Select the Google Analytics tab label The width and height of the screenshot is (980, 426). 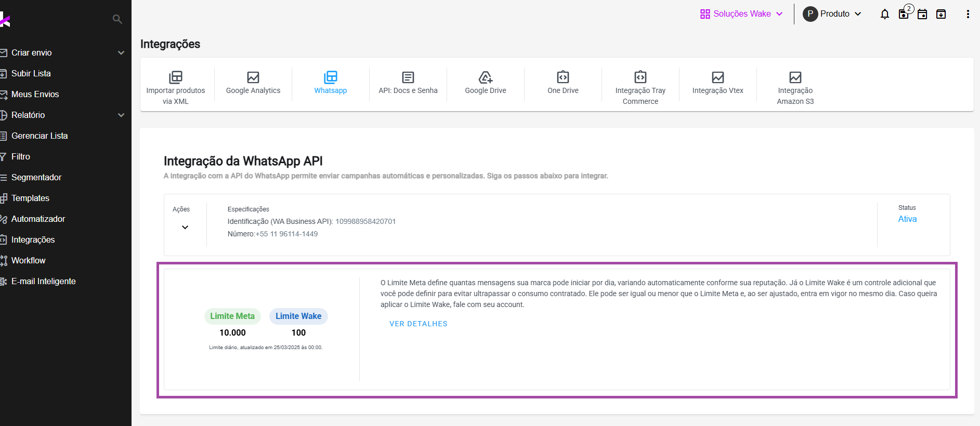pos(253,90)
